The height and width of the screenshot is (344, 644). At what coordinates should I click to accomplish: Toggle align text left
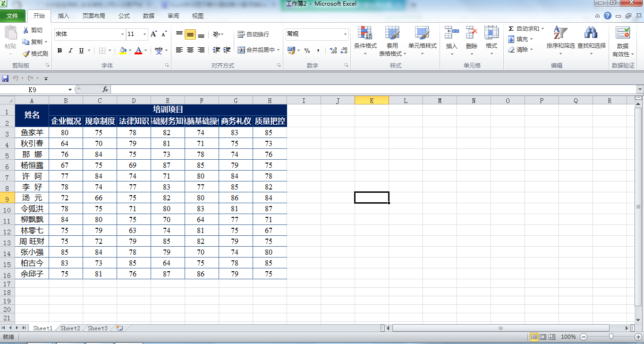click(x=179, y=50)
